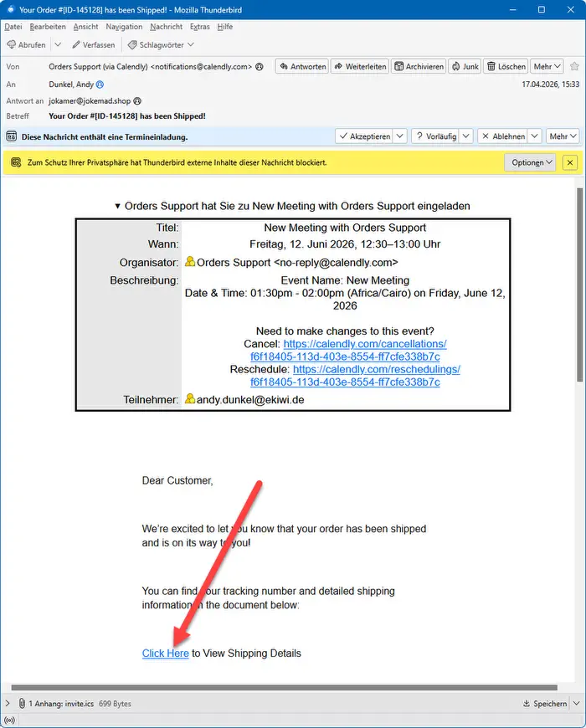
Task: Open the Nachricht menu
Action: 166,27
